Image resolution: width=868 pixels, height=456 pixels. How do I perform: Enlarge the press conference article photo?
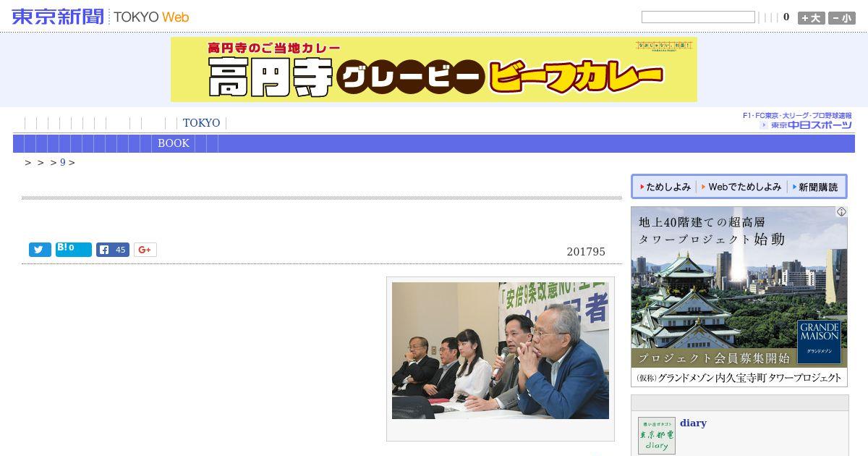501,350
